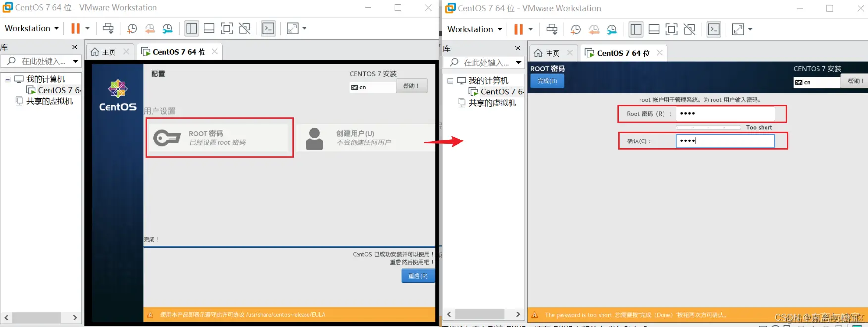Click cn keyboard layout indicator in right installer
868x327 pixels.
(x=817, y=82)
